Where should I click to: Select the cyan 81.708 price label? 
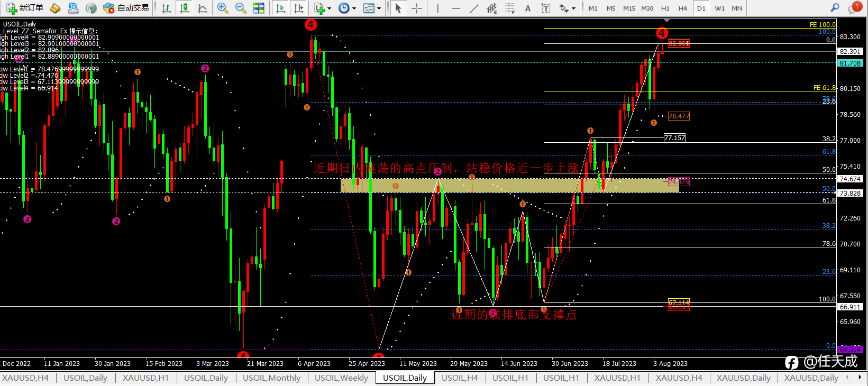[850, 63]
